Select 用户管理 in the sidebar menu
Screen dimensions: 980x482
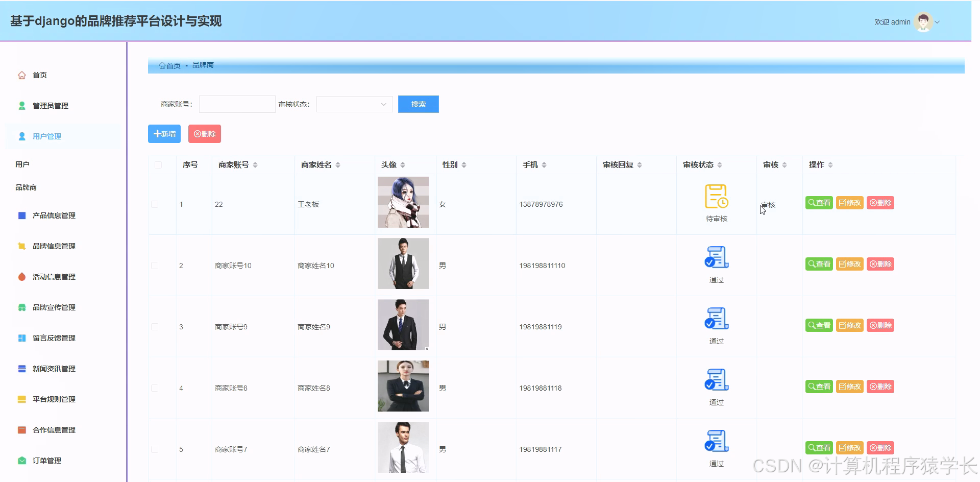pos(46,136)
